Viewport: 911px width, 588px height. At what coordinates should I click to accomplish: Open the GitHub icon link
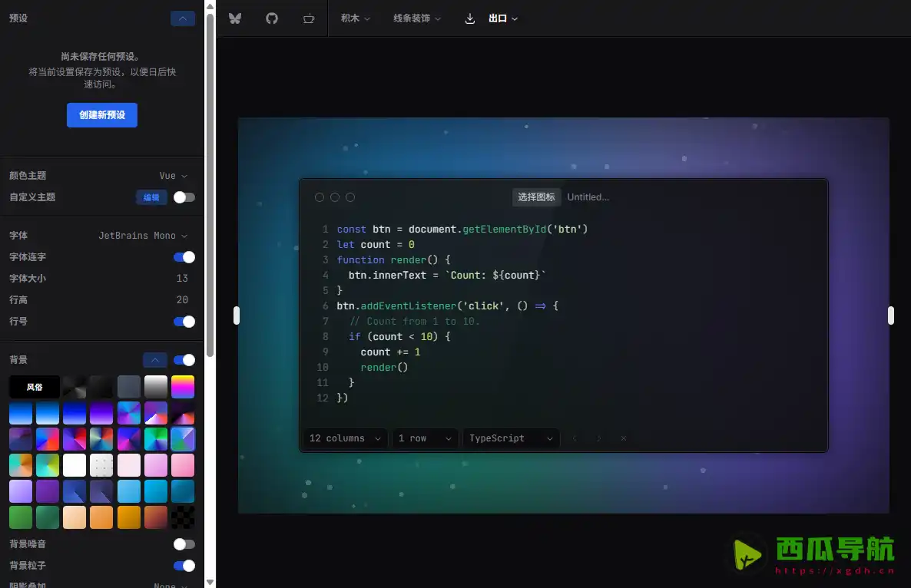272,18
